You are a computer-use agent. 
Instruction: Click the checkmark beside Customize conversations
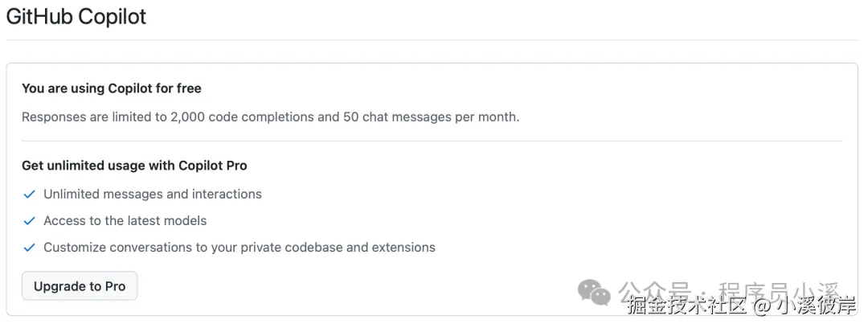click(30, 248)
